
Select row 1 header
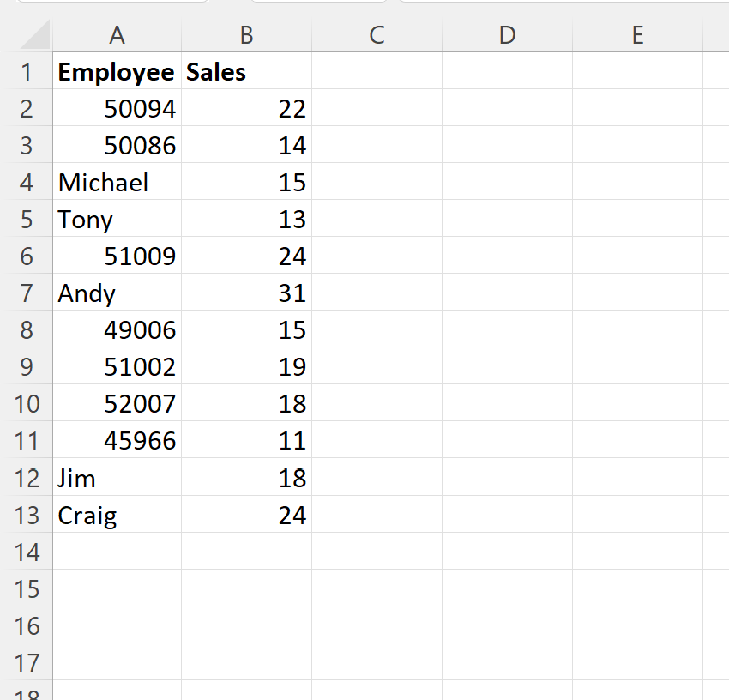pos(28,72)
